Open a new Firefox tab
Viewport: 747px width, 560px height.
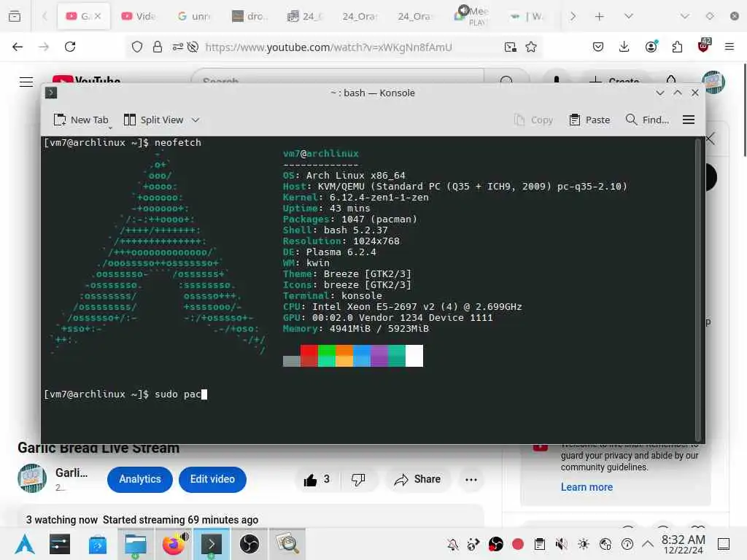(600, 16)
